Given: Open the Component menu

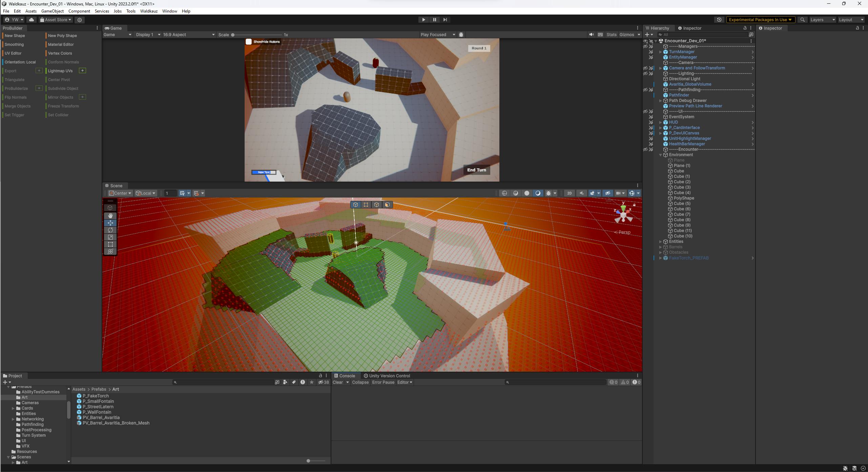Looking at the screenshot, I should [79, 11].
